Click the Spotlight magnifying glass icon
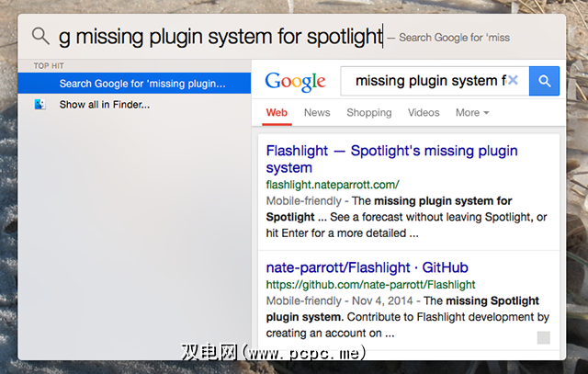 (x=40, y=36)
